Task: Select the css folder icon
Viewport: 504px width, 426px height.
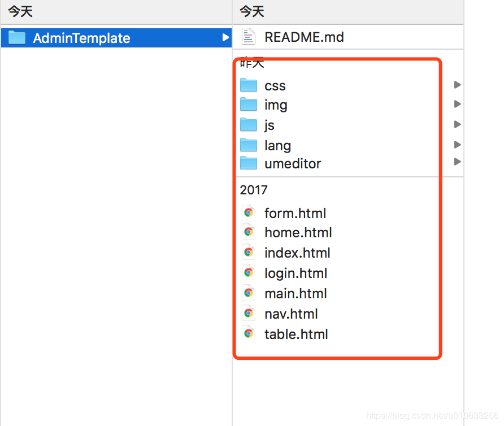Action: 249,85
